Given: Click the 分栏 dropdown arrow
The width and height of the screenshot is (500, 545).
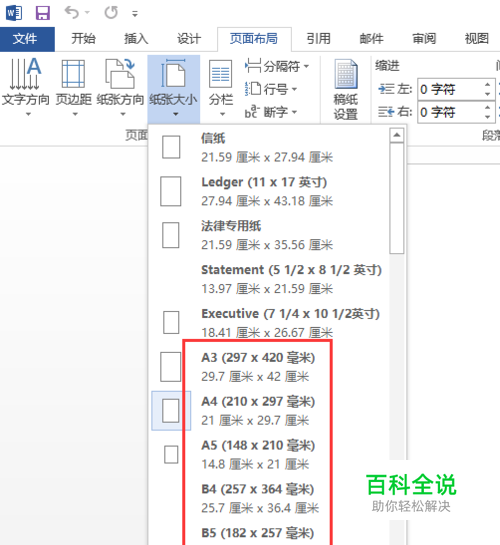Looking at the screenshot, I should coord(222,114).
